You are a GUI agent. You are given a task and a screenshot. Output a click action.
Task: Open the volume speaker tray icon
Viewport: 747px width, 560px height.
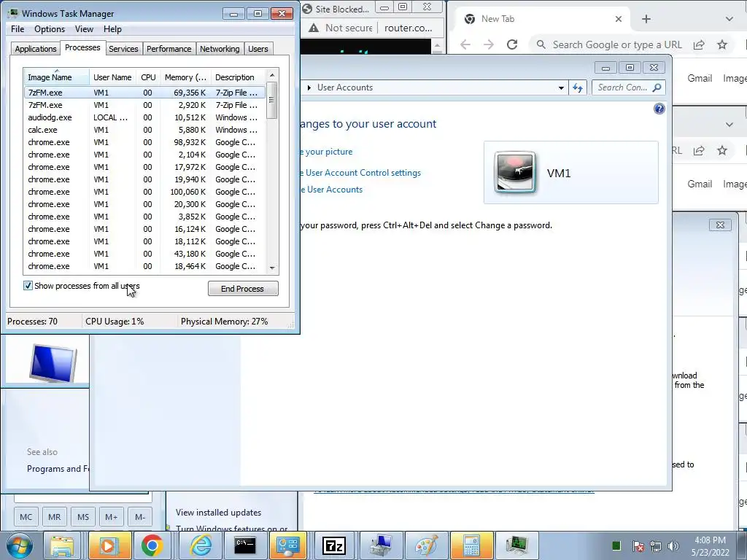point(673,546)
